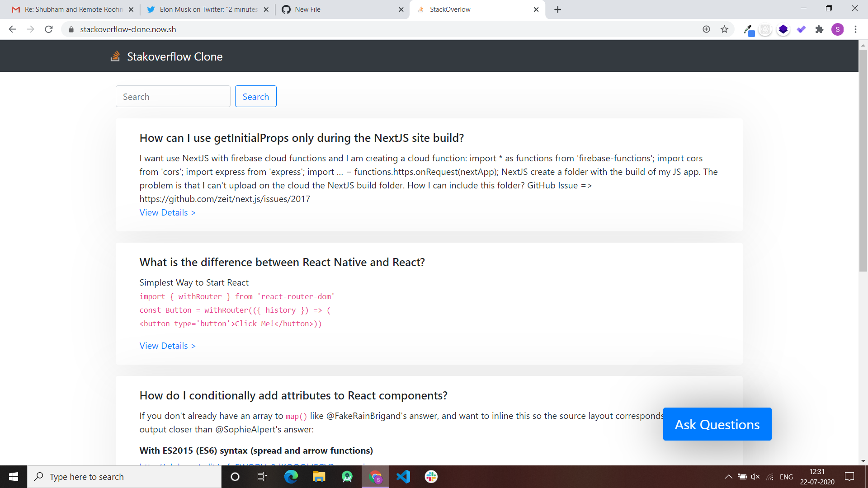Screen dimensions: 868x488
Task: Open View Details for getInitialProps question
Action: coord(167,213)
